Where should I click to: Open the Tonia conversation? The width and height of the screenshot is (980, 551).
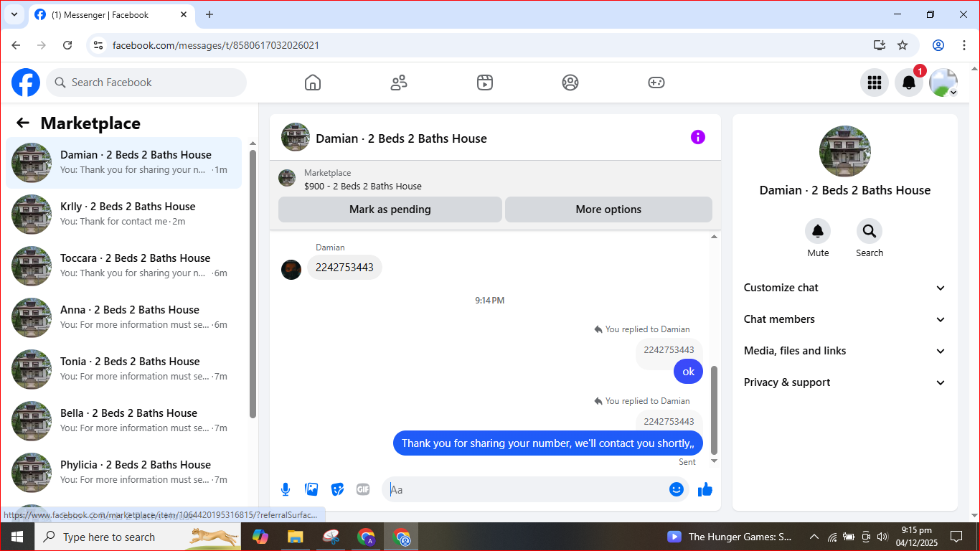(x=124, y=369)
